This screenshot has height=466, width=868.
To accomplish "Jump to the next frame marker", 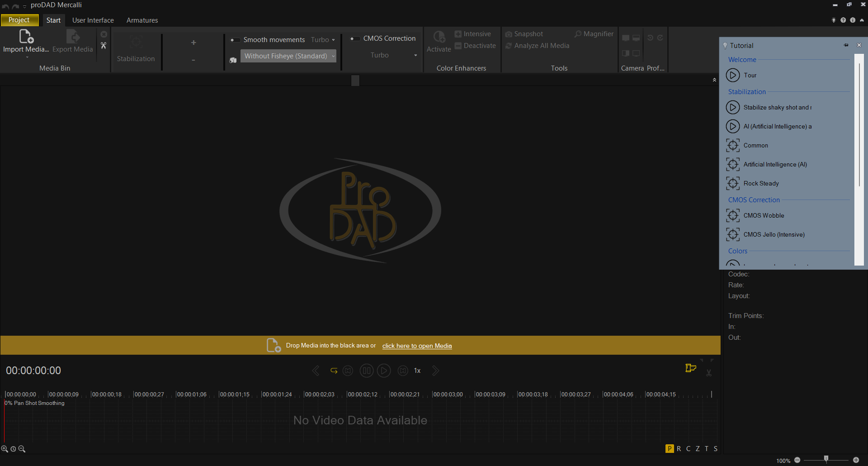I will [x=403, y=371].
